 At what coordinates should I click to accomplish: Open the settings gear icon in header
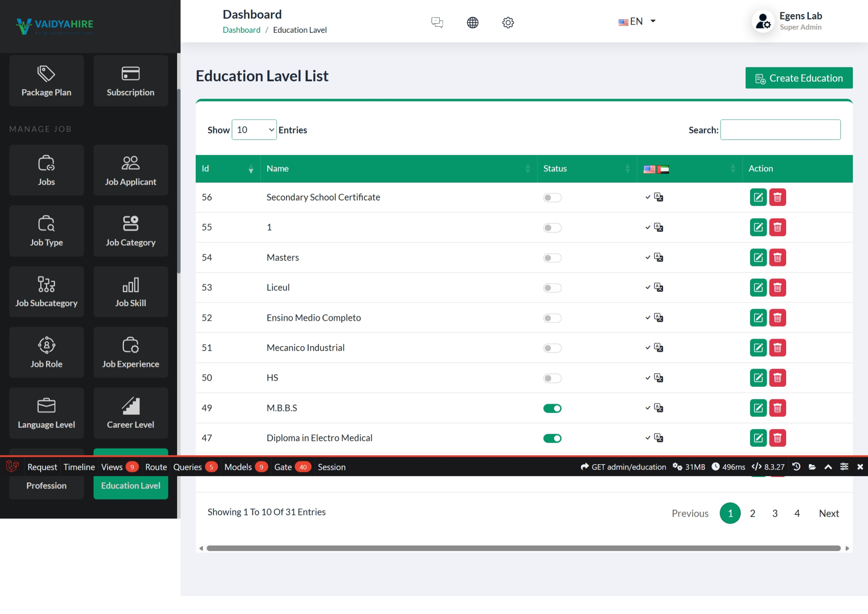click(507, 22)
